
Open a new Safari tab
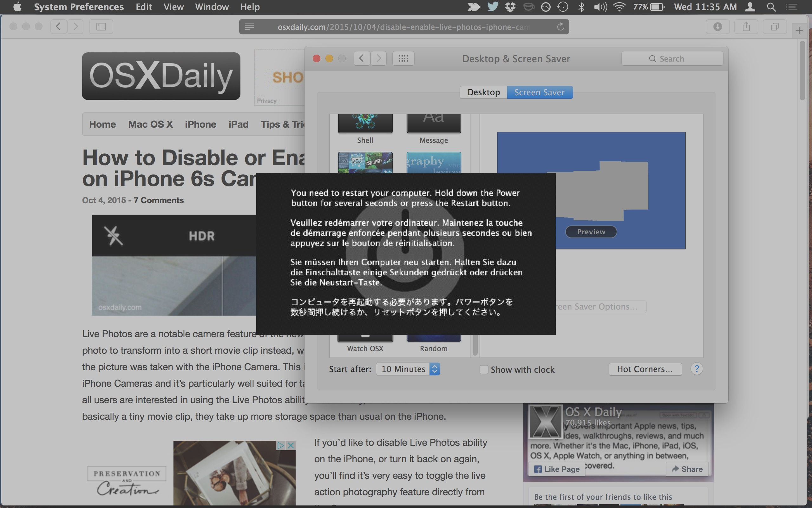pos(799,30)
